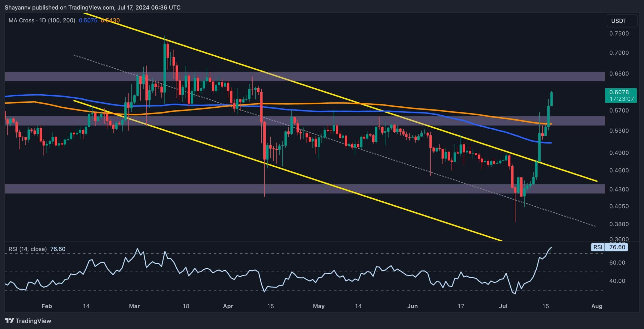Click the green 0.6078 current price tag

point(621,92)
